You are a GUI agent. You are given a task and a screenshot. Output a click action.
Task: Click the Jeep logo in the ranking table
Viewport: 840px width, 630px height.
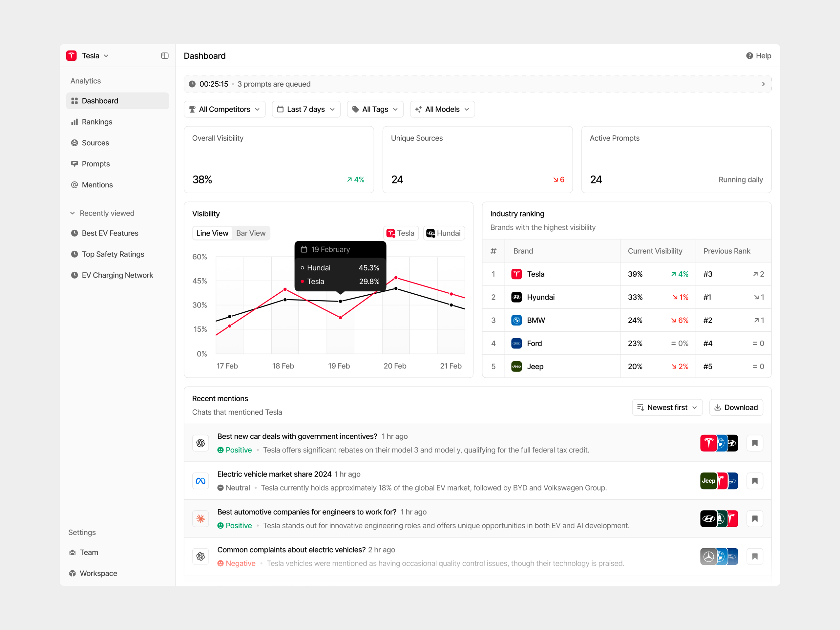click(516, 367)
